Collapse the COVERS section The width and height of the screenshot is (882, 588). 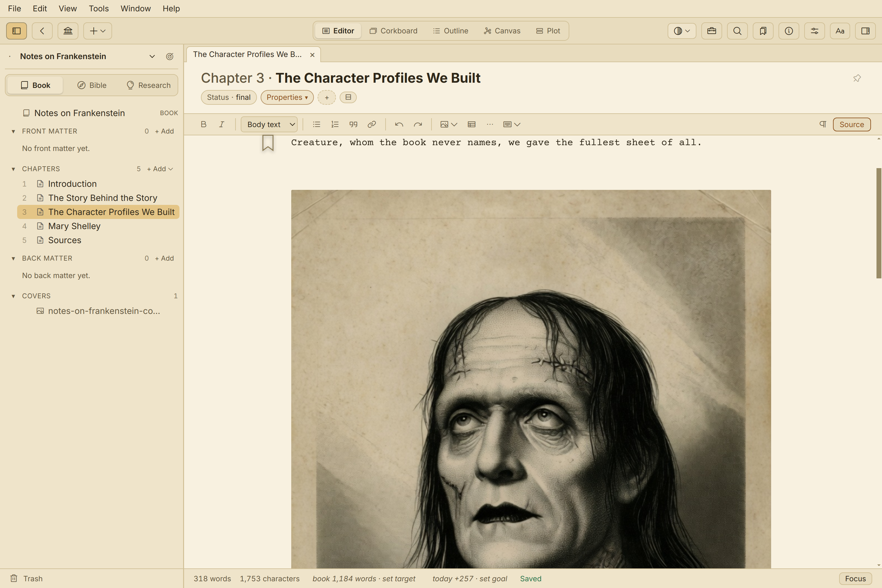tap(13, 296)
